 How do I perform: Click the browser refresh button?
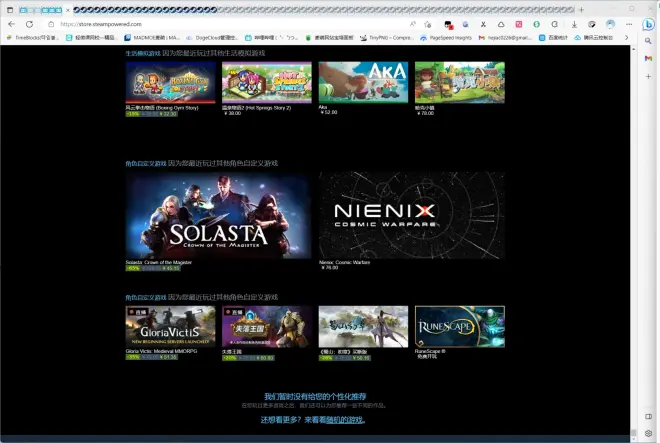point(29,24)
